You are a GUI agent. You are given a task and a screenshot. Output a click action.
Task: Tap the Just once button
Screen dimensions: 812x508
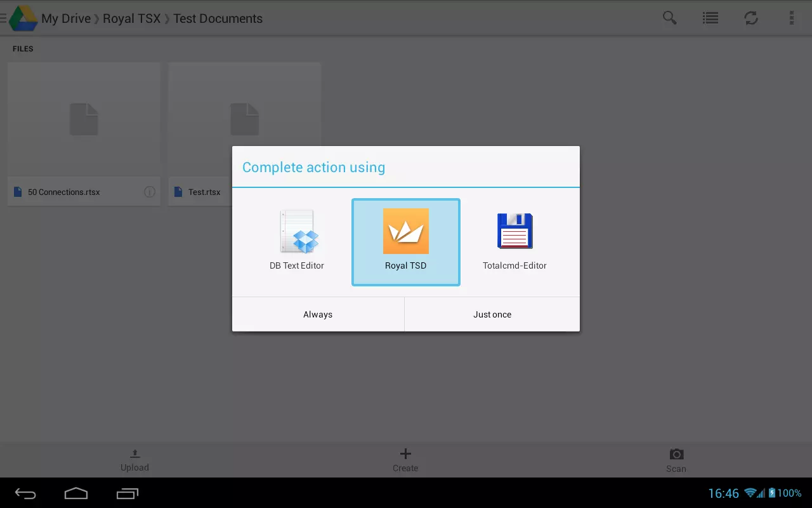pyautogui.click(x=492, y=314)
